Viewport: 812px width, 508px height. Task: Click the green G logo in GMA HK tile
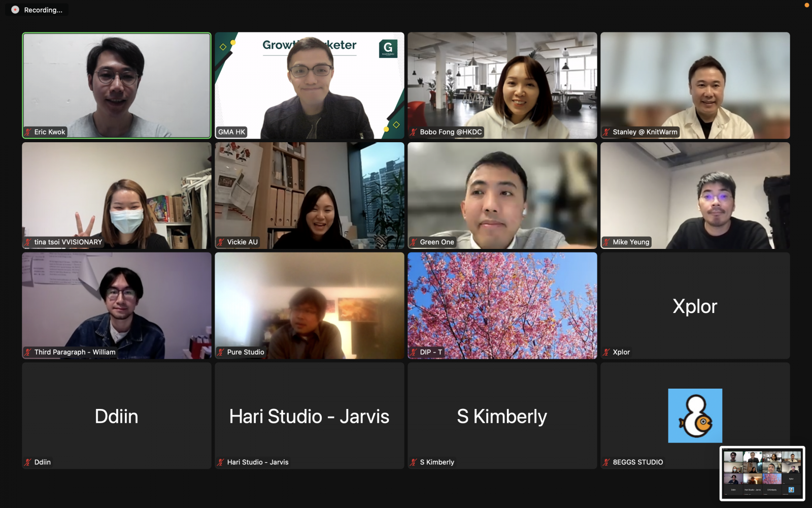click(x=388, y=48)
